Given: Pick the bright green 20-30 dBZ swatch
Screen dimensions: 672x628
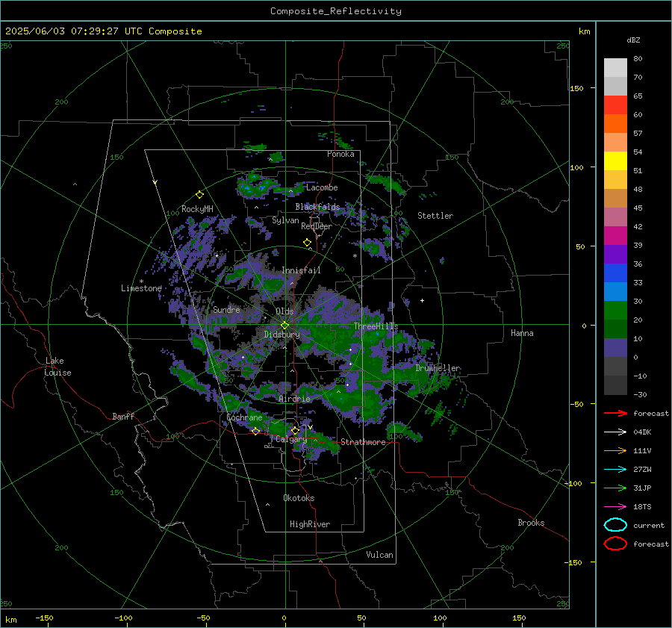Looking at the screenshot, I should click(615, 310).
